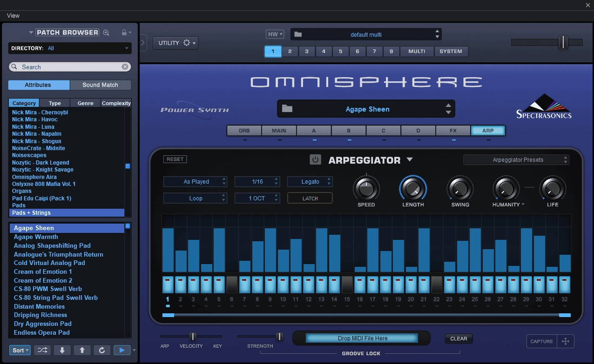
Task: Click the patch browser zoom magnifier icon
Action: pos(106,33)
